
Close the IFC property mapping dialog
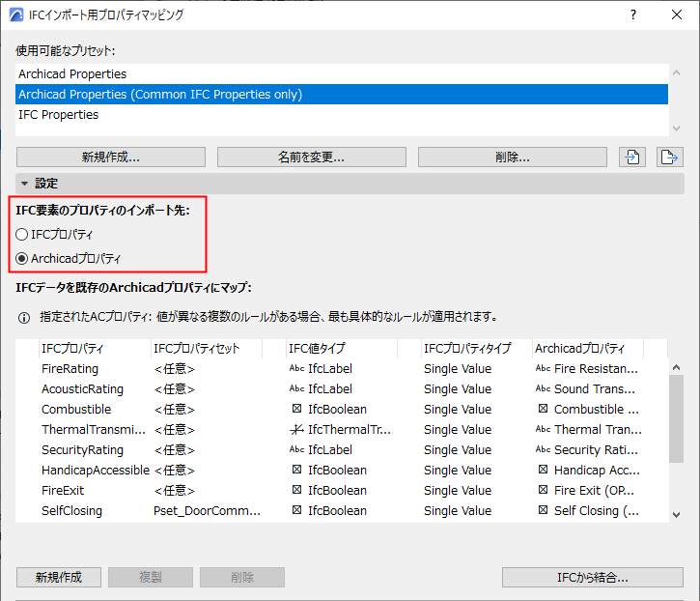(x=677, y=14)
